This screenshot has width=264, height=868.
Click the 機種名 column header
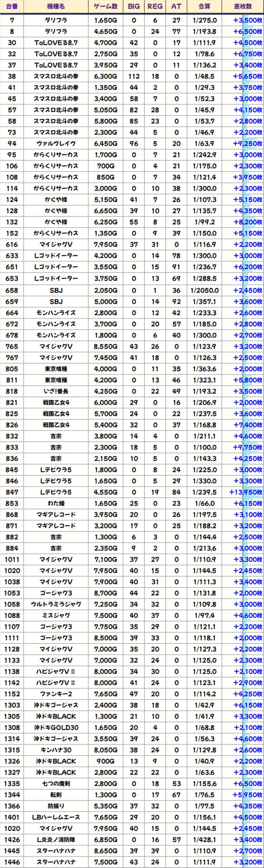coord(56,6)
